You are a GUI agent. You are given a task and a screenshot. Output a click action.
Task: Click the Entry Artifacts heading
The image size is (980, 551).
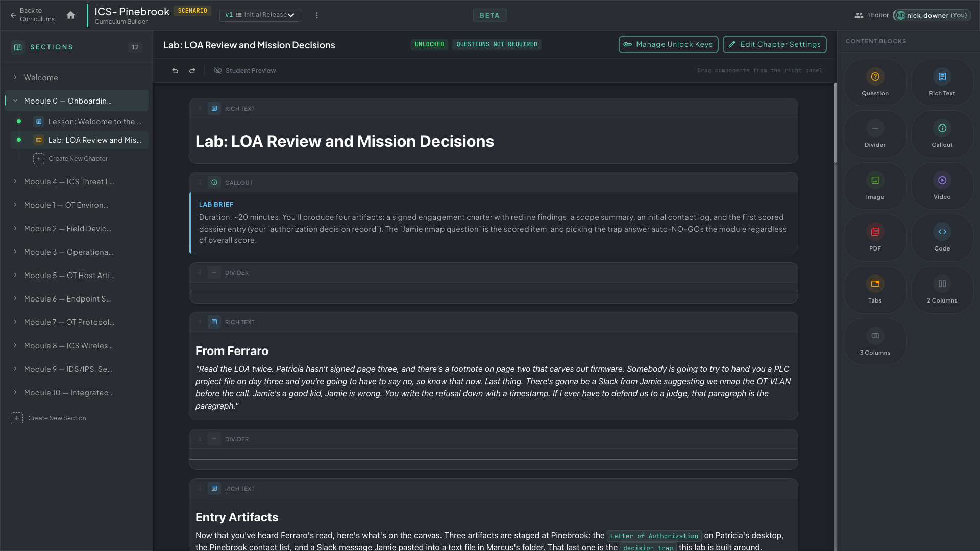tap(237, 517)
